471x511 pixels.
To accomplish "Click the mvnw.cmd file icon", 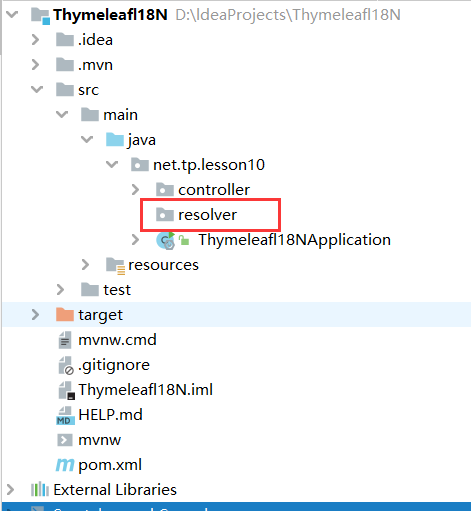I will click(x=65, y=340).
